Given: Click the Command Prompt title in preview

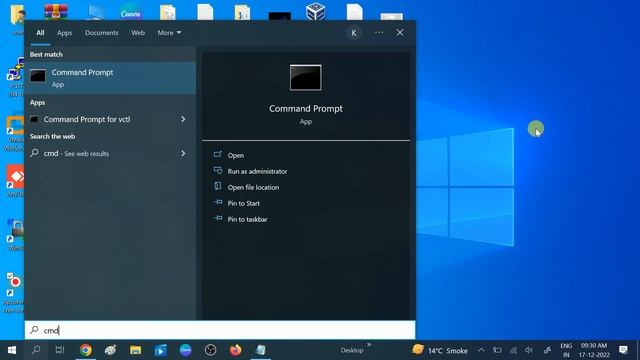Looking at the screenshot, I should [306, 109].
